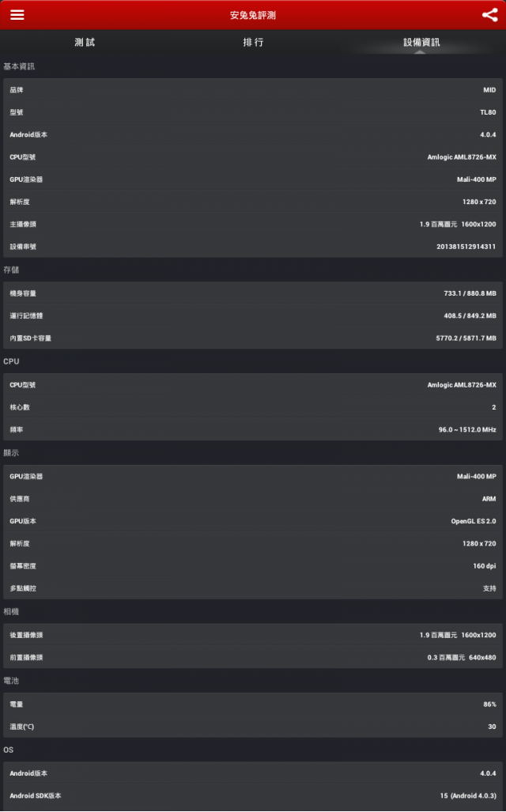
Task: Tap the Amlogic AML8726-MX row under 基本資訊
Action: tap(253, 157)
